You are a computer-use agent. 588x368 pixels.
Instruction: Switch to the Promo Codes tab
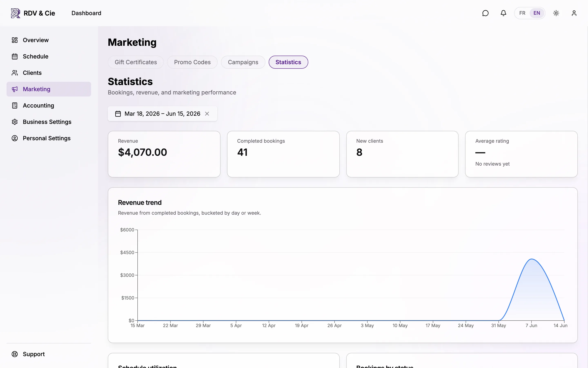(x=192, y=62)
